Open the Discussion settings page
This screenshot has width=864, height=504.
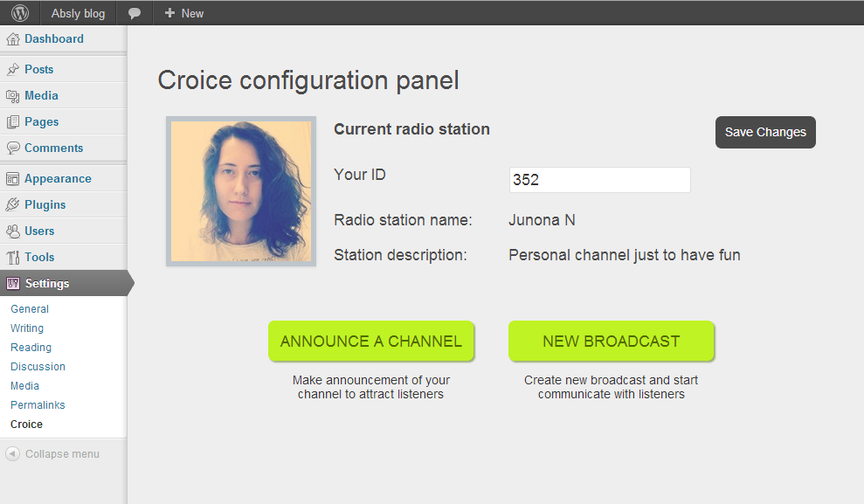pyautogui.click(x=38, y=366)
